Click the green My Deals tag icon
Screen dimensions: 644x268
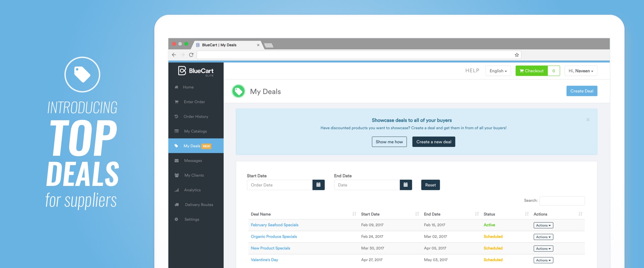point(238,91)
